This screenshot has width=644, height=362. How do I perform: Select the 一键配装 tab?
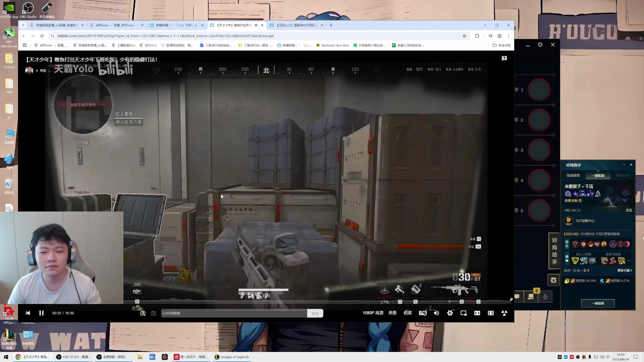(598, 175)
